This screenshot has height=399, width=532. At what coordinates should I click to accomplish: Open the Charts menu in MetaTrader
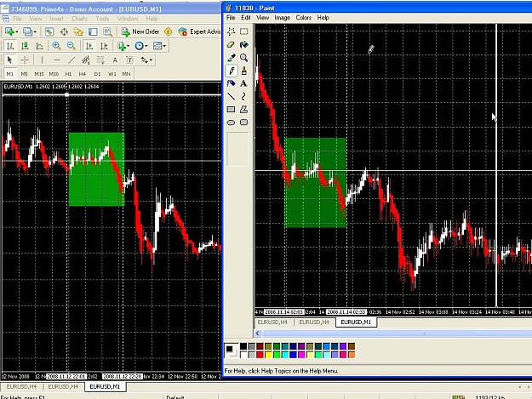(x=80, y=19)
